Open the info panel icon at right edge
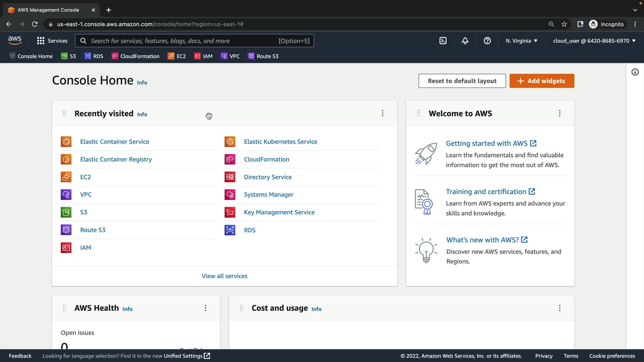644x362 pixels. click(635, 72)
